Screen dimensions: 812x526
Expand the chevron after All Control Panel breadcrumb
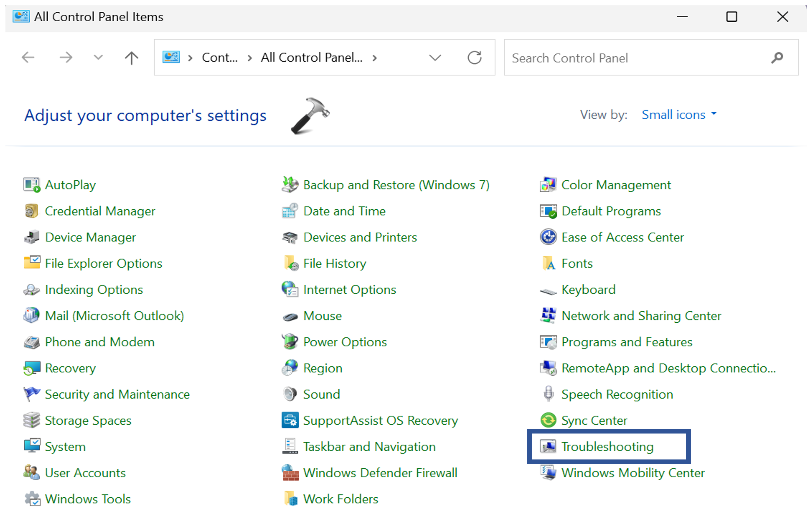[x=375, y=58]
